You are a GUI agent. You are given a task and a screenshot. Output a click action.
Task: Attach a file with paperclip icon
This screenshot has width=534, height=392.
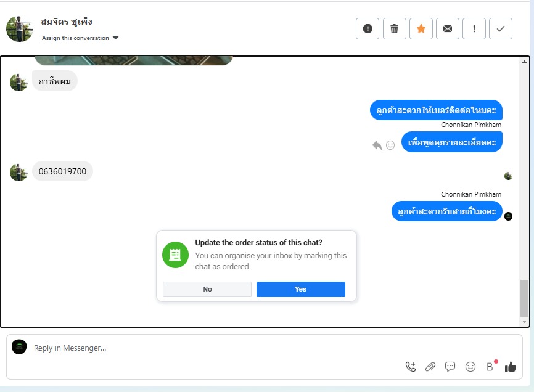(430, 367)
